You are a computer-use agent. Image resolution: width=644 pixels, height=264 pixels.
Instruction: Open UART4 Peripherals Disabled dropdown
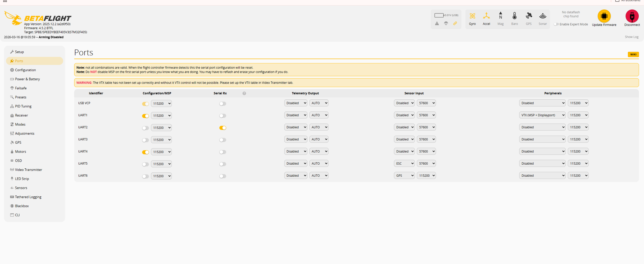[x=542, y=151]
